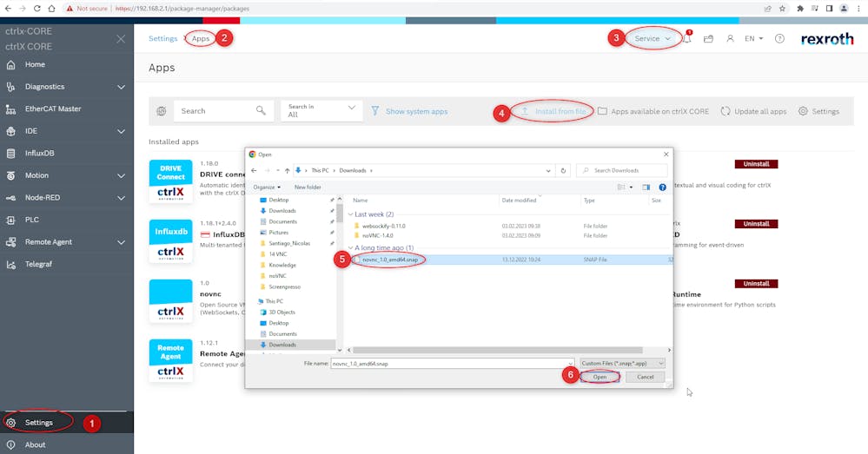Viewport: 868px width, 454px height.
Task: Toggle preview pane in Open dialog
Action: click(x=646, y=188)
